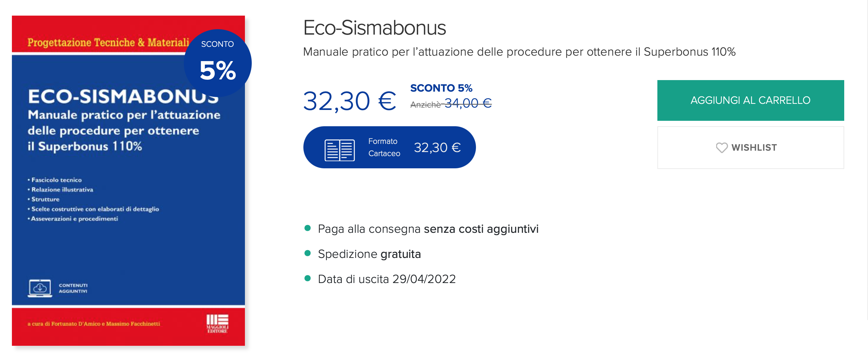Click the heart icon beside Wishlist

pos(721,148)
